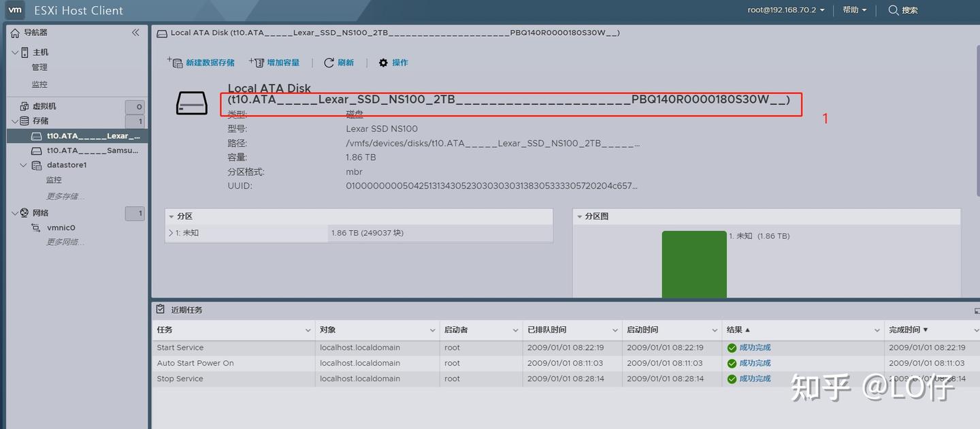
Task: Click the Navigator home icon
Action: pyautogui.click(x=16, y=33)
